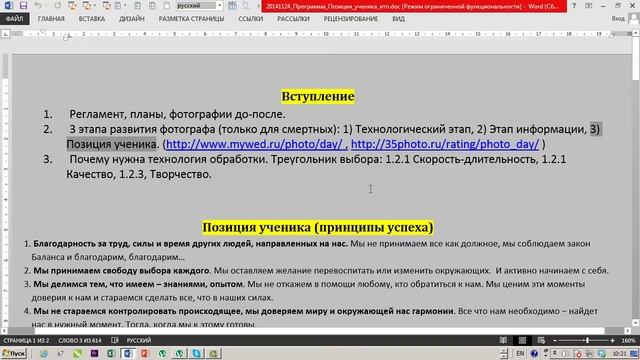
Task: Click the Skype taskbar icon
Action: click(196, 353)
